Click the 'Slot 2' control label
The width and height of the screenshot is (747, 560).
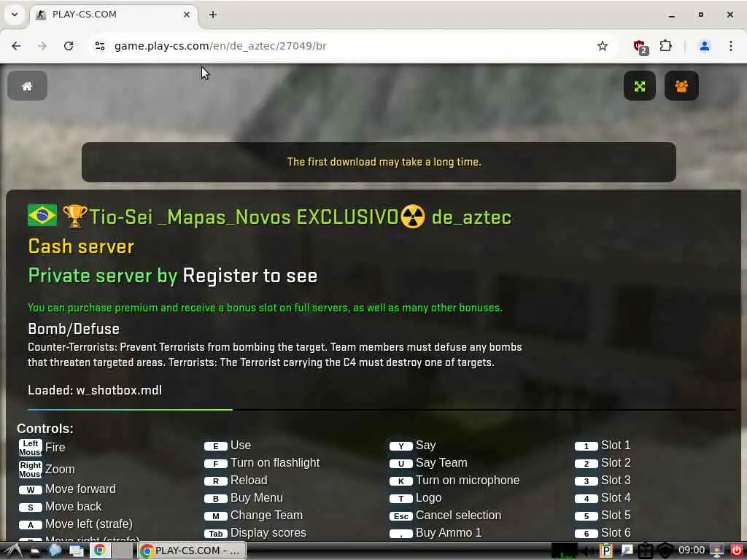click(x=616, y=463)
